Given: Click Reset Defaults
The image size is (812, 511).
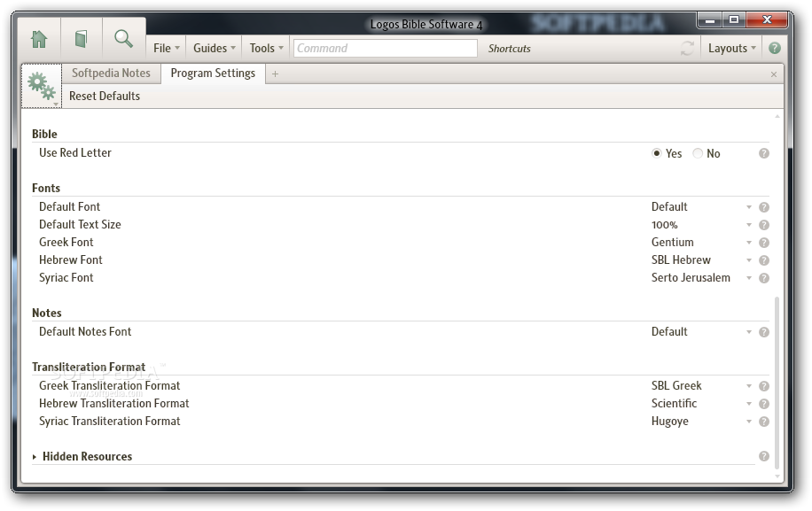Looking at the screenshot, I should (105, 97).
